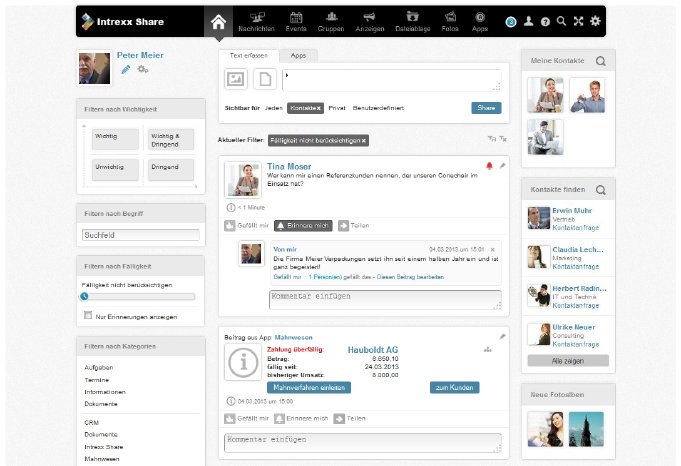The height and width of the screenshot is (466, 681).
Task: Open Apps in the top navigation bar
Action: tap(479, 22)
